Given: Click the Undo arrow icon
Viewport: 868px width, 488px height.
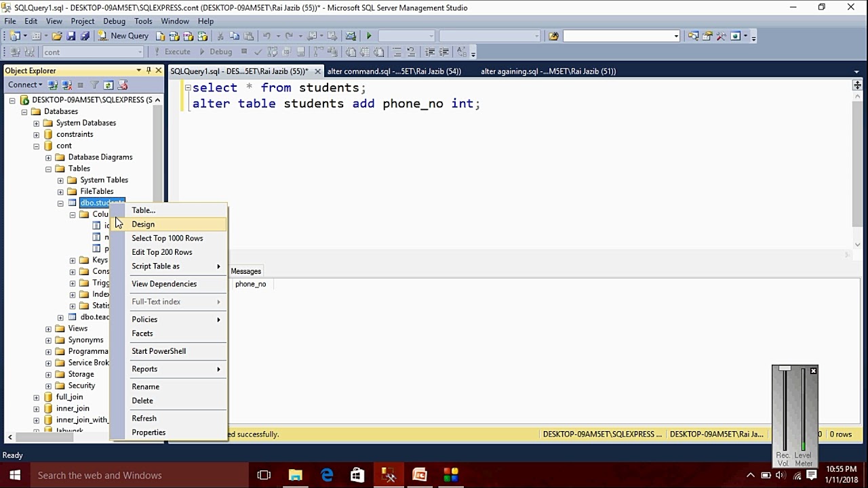Looking at the screenshot, I should pos(267,36).
